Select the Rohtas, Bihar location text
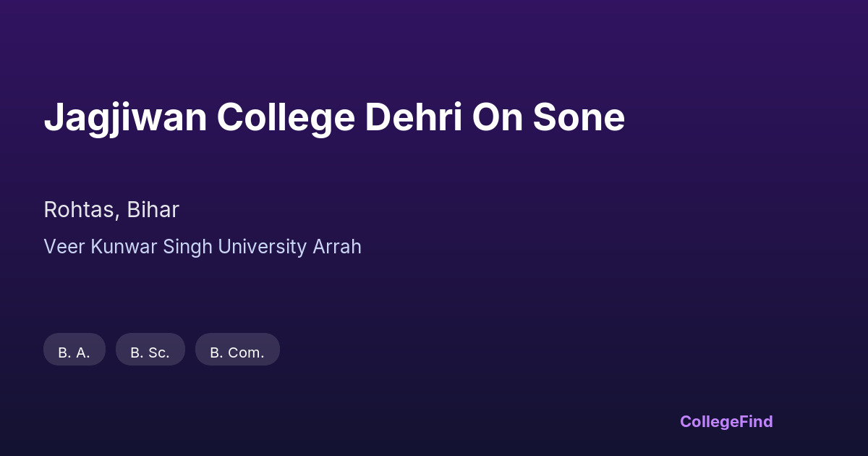The width and height of the screenshot is (868, 456). coord(111,210)
